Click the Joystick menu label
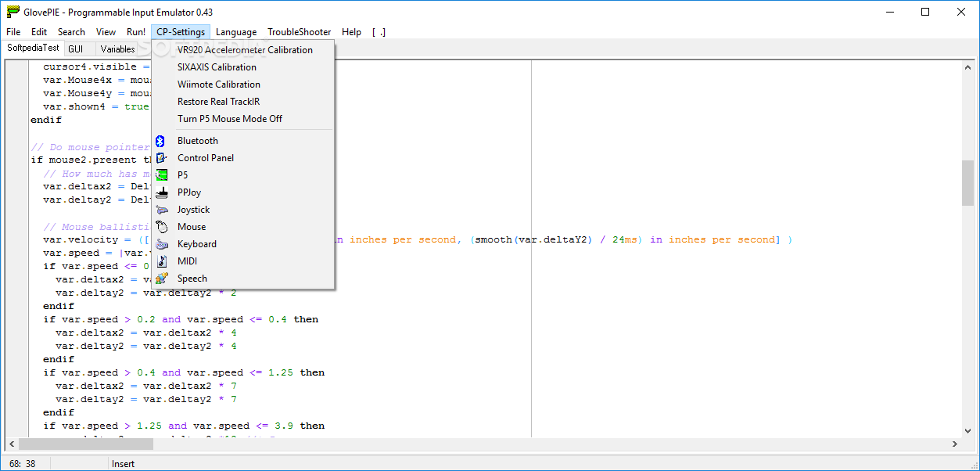Screen dimensions: 980x471 click(193, 210)
